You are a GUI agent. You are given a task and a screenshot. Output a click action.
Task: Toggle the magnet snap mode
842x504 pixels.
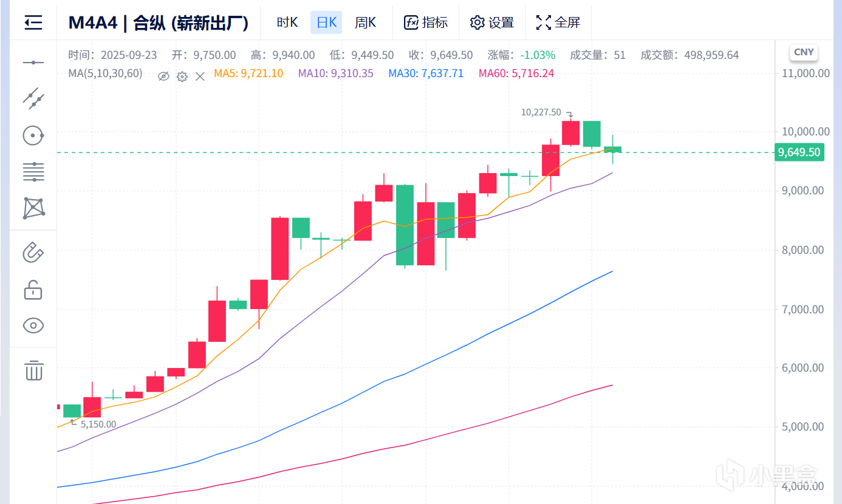(x=33, y=252)
